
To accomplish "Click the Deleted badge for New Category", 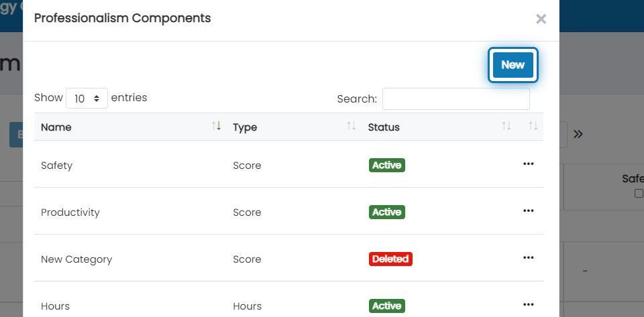I will click(x=390, y=259).
